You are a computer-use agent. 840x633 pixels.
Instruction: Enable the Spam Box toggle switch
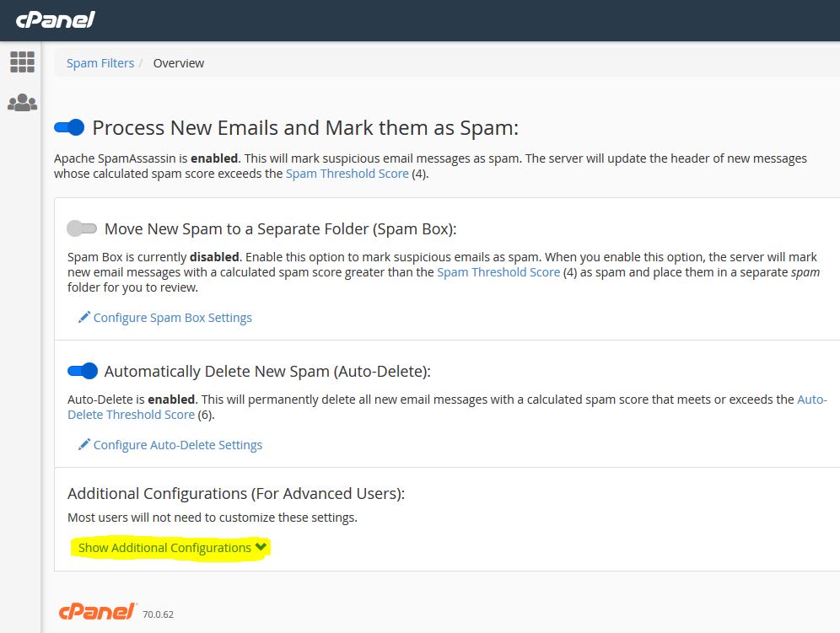(x=82, y=228)
